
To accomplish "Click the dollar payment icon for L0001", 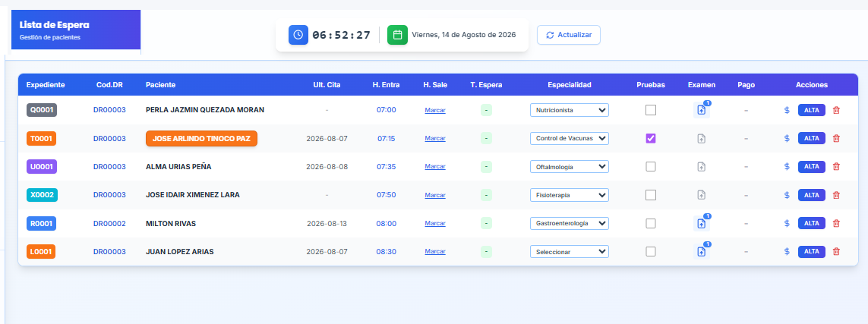I will (x=787, y=252).
